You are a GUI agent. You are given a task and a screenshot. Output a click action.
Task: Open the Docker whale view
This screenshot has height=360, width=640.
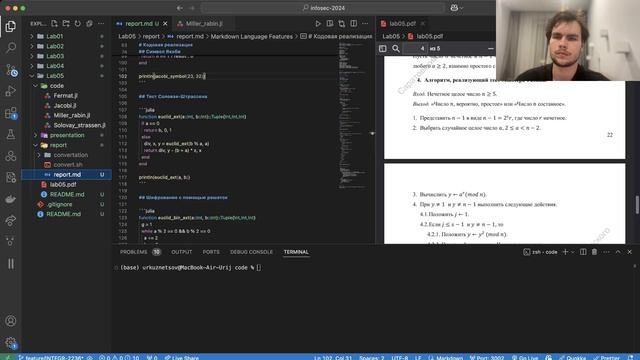pyautogui.click(x=11, y=199)
